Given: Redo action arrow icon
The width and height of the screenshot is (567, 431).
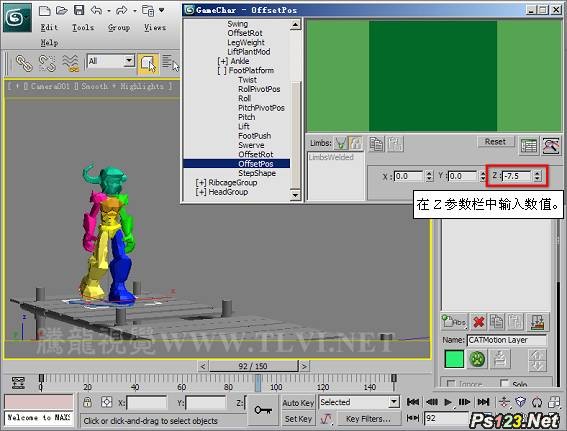Looking at the screenshot, I should point(122,10).
